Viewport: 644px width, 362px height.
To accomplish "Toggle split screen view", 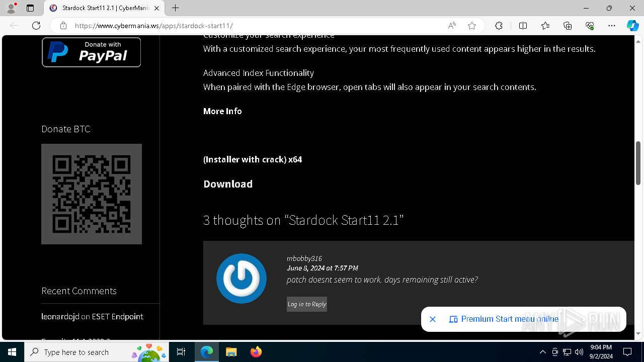I will 523,26.
